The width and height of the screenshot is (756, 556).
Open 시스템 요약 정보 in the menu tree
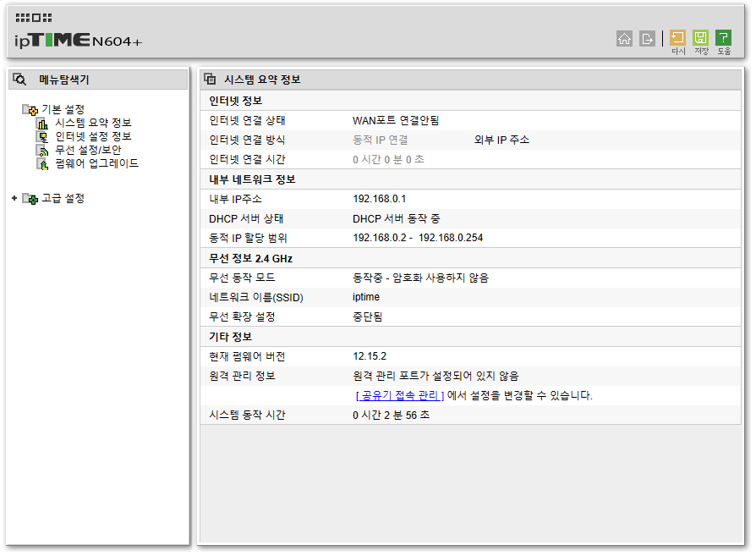pyautogui.click(x=93, y=123)
